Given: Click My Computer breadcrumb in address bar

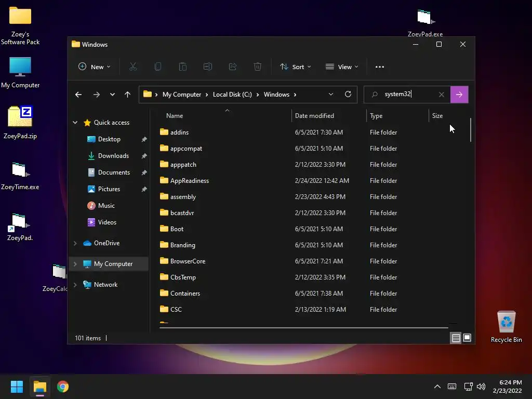Looking at the screenshot, I should 181,95.
